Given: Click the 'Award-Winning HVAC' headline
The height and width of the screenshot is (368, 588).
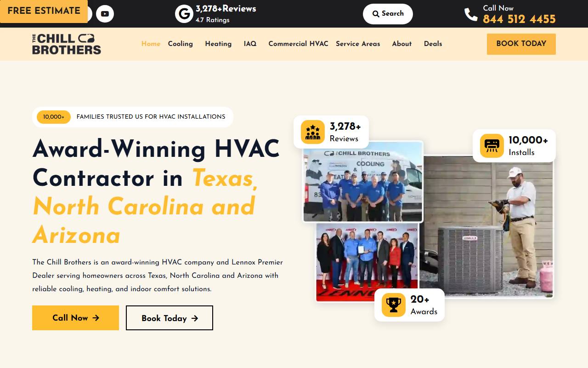Looking at the screenshot, I should 156,149.
